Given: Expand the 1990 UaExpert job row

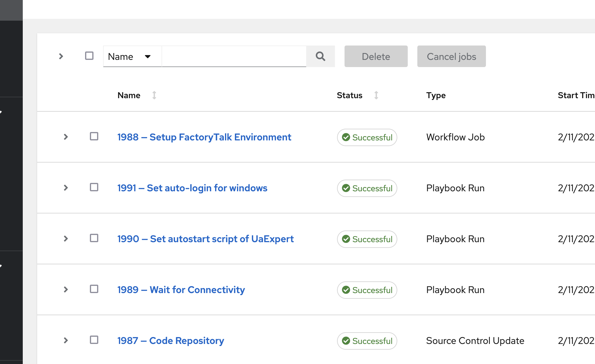Looking at the screenshot, I should [66, 239].
